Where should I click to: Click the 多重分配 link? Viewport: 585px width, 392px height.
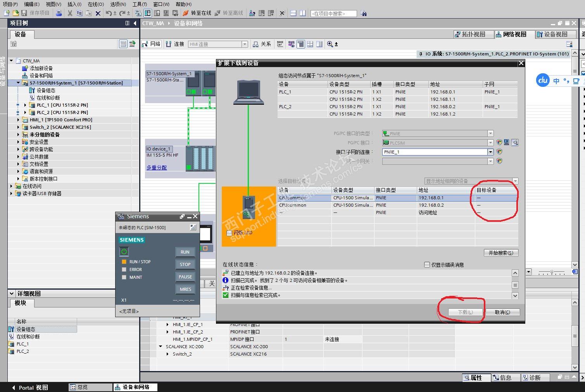157,168
